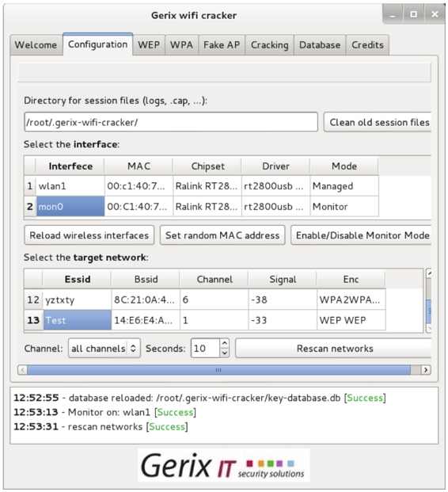The width and height of the screenshot is (448, 492).
Task: Open the Cracking tab
Action: [x=270, y=45]
